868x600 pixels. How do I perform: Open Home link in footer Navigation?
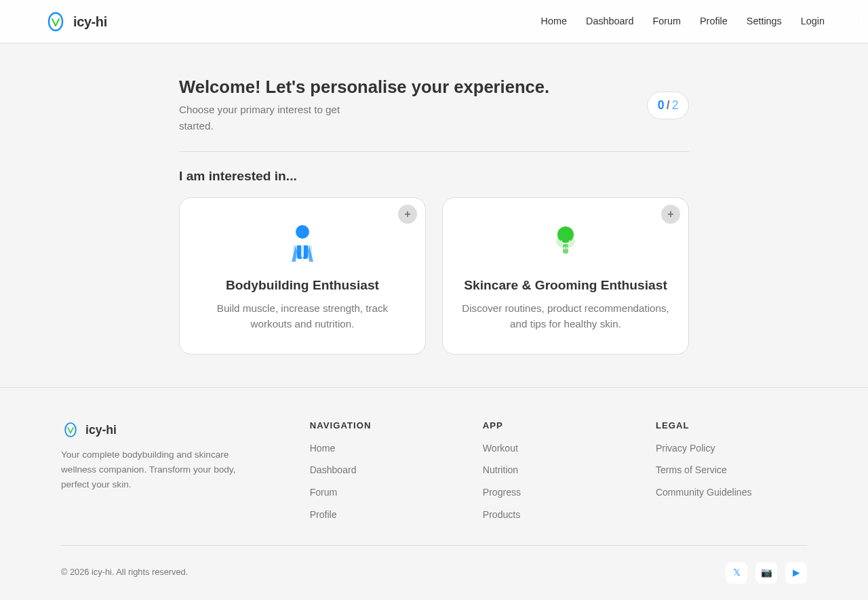(x=322, y=448)
